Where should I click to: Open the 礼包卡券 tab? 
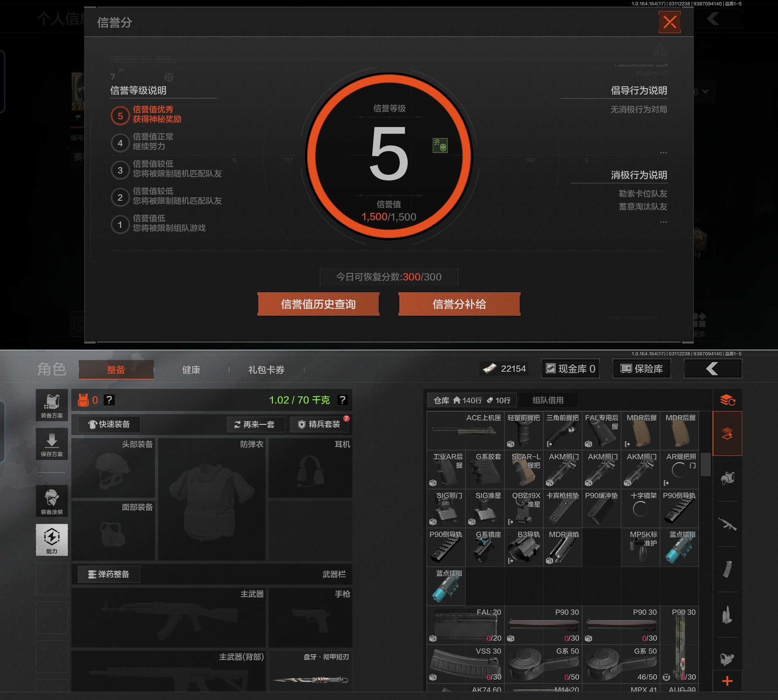pyautogui.click(x=266, y=370)
